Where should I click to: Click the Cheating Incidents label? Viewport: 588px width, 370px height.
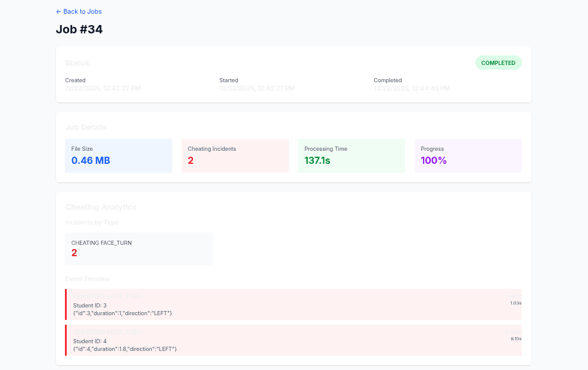212,149
